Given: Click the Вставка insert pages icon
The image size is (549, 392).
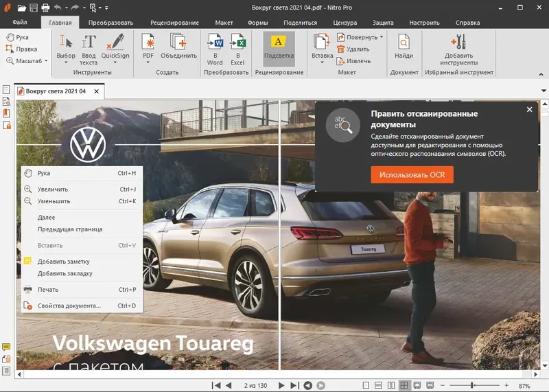Looking at the screenshot, I should click(322, 41).
